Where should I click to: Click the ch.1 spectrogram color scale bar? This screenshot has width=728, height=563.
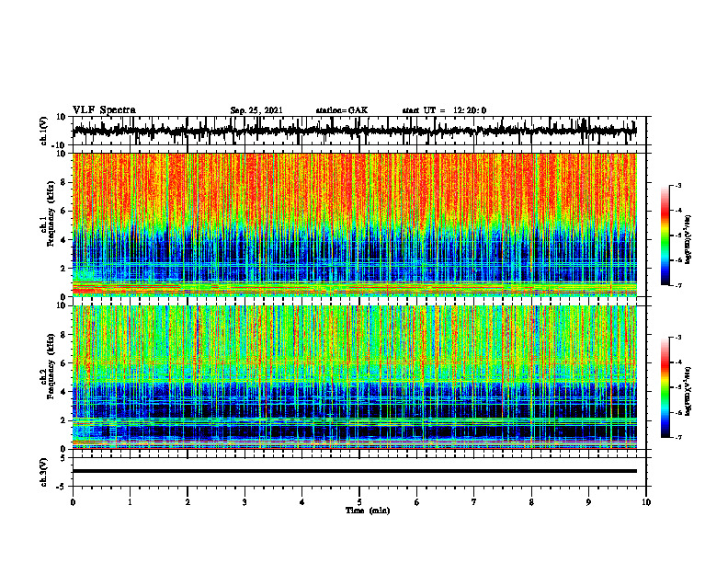click(665, 236)
